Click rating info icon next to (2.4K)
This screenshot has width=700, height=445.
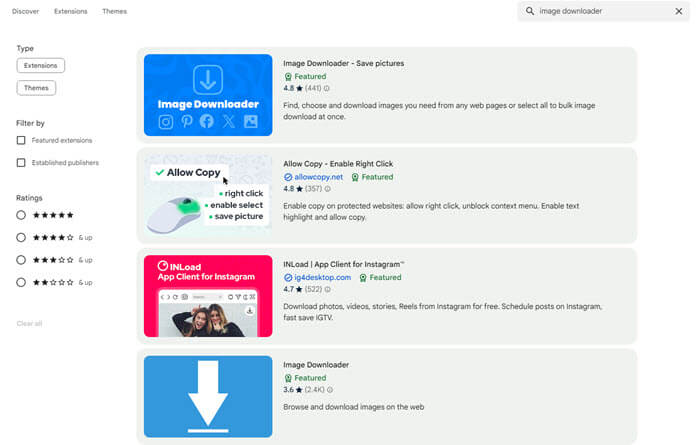pyautogui.click(x=330, y=390)
